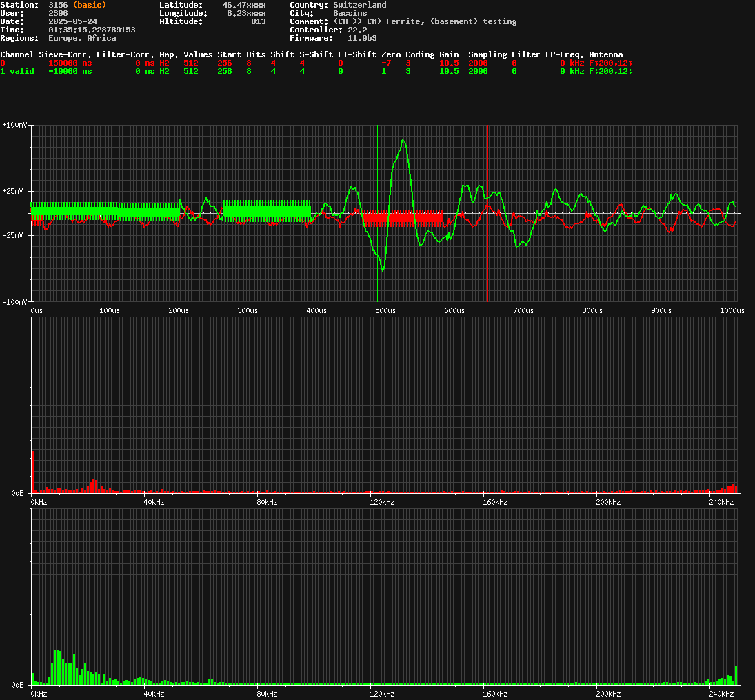
Task: Click the red row sampling value 2000
Action: coord(478,63)
